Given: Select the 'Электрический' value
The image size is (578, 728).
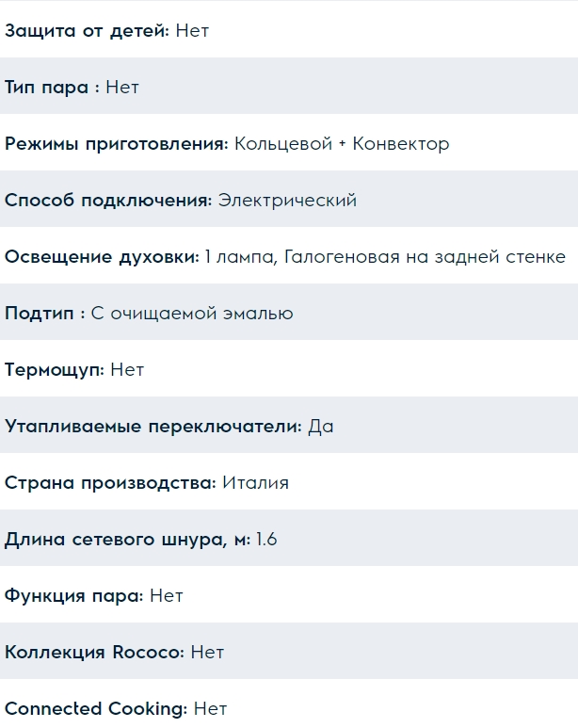Looking at the screenshot, I should point(287,200).
